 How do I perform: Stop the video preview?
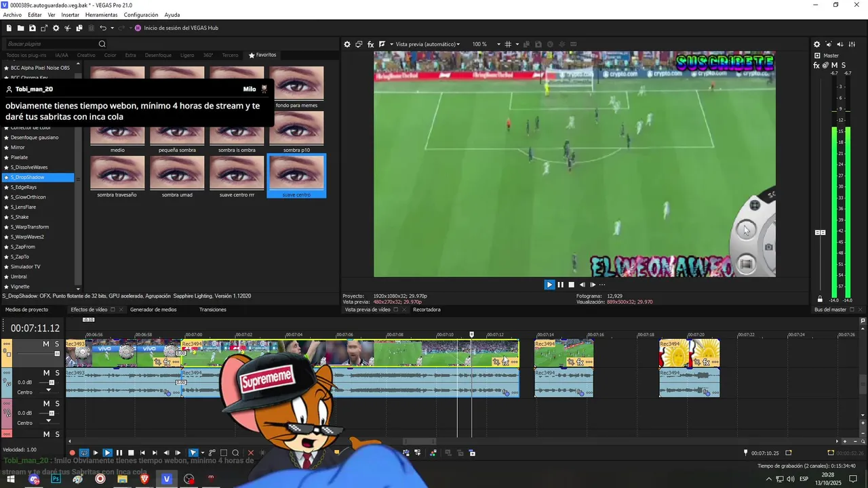(571, 285)
